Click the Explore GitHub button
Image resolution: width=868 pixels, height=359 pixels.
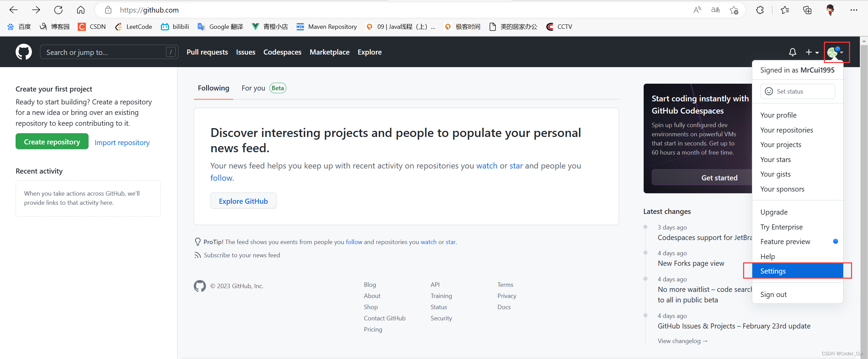243,201
